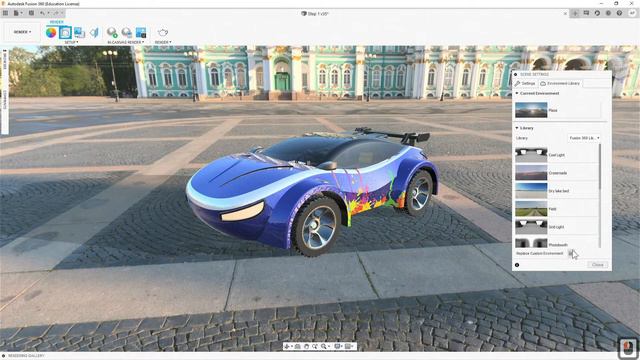
Task: Open the data panel grid icon
Action: point(5,13)
